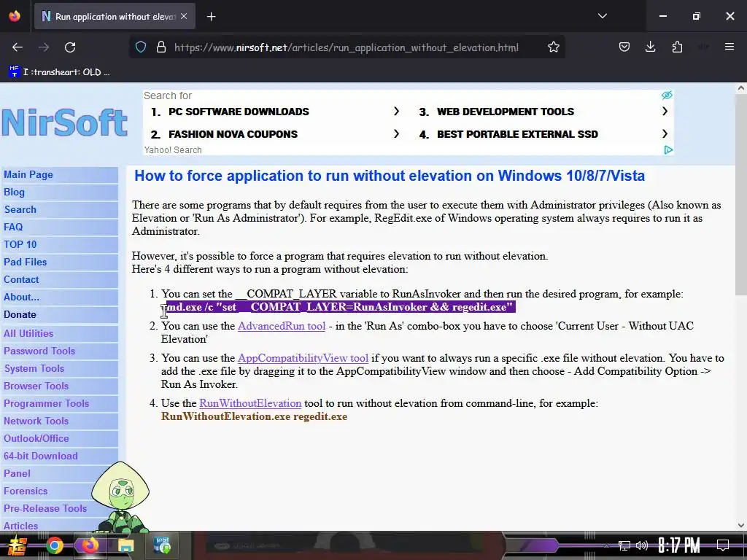Click the highlighted cmd.exe command text
Image resolution: width=747 pixels, height=560 pixels.
340,307
